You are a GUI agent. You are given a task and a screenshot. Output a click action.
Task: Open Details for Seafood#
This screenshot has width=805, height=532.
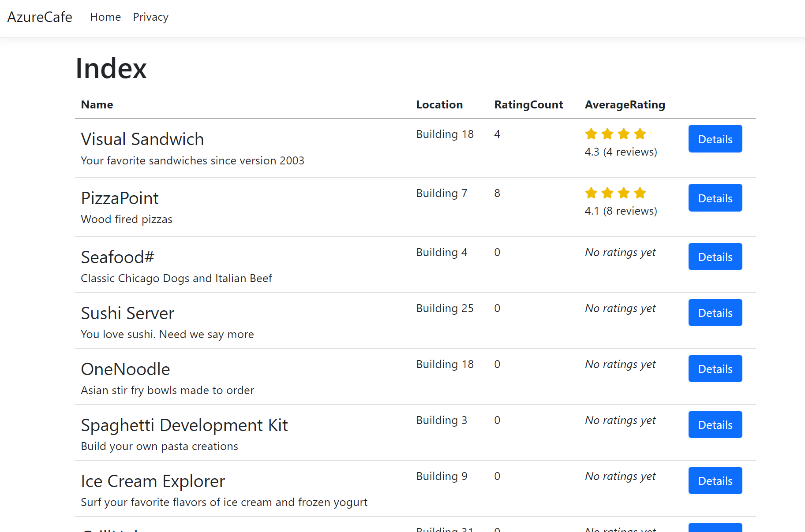point(715,257)
